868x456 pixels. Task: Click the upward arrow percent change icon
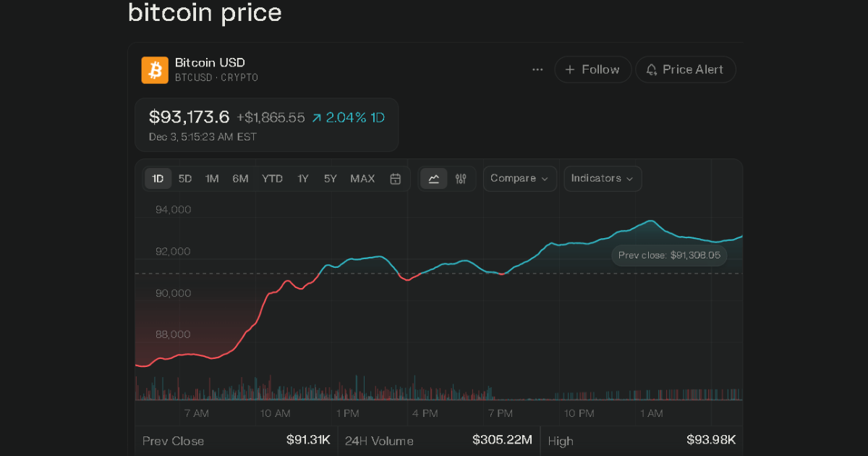(316, 118)
